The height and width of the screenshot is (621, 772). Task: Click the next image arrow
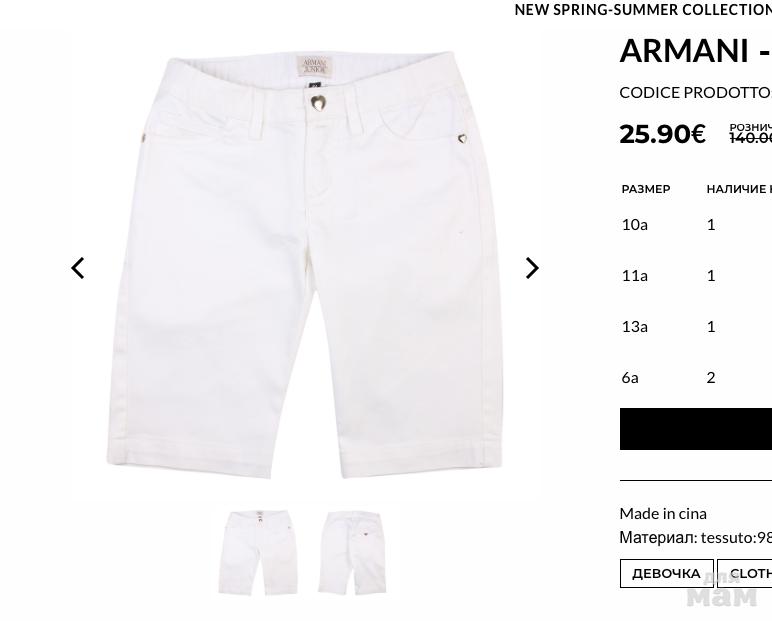click(x=532, y=268)
